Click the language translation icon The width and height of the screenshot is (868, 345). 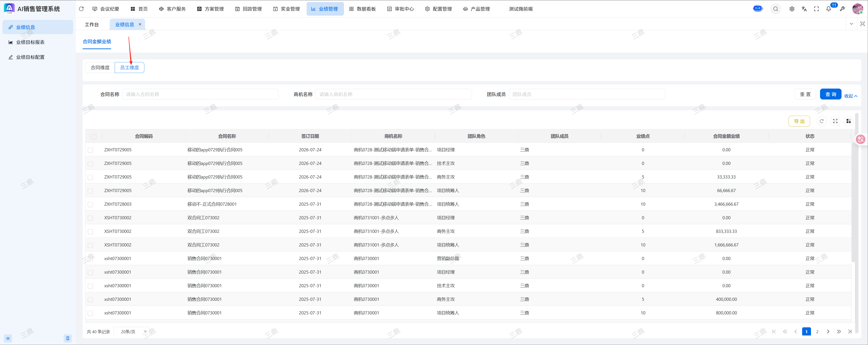pos(804,9)
